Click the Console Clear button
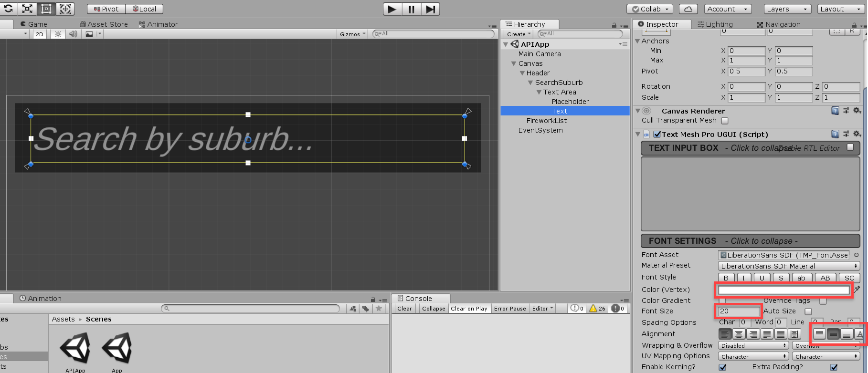Screen dimensions: 868x373 tap(404, 309)
